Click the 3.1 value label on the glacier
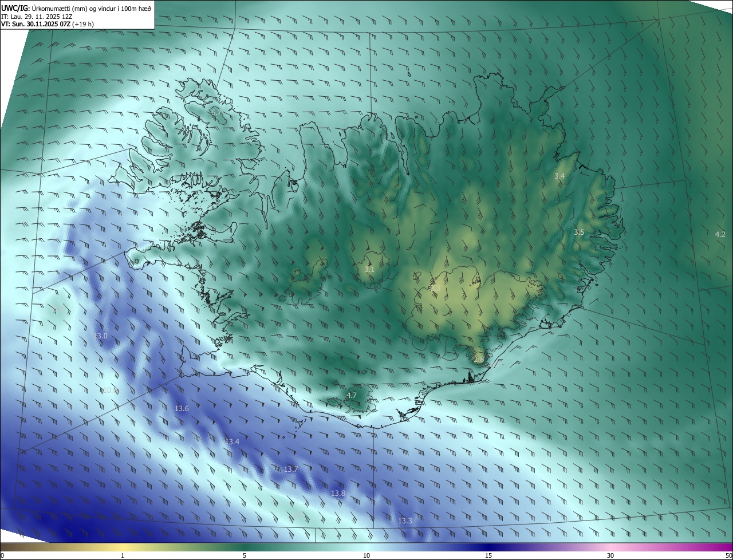 coord(369,269)
